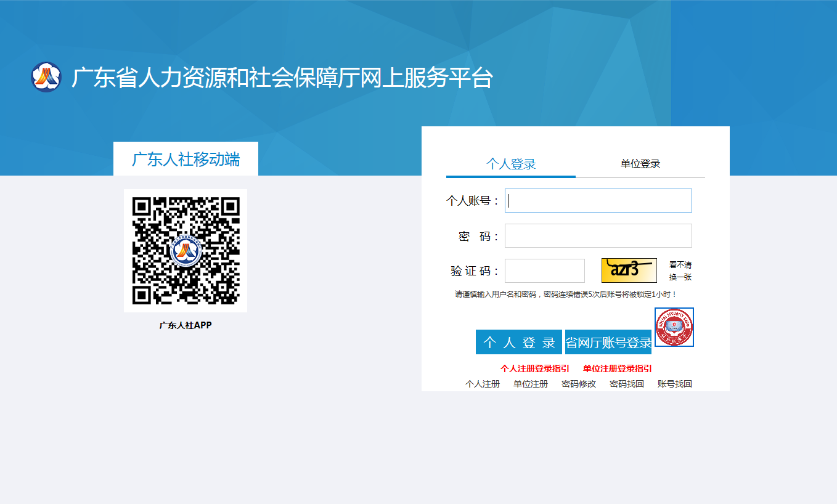Open the 单位注册 link

coord(531,384)
